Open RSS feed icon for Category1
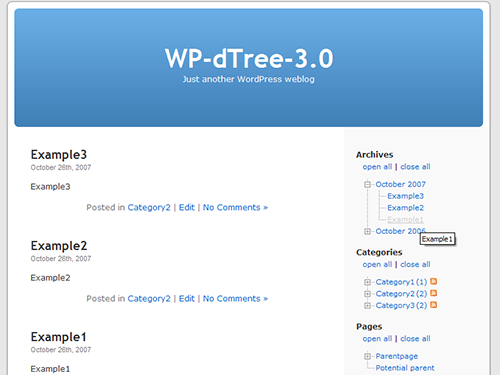Screen dimensions: 500x375 433,281
